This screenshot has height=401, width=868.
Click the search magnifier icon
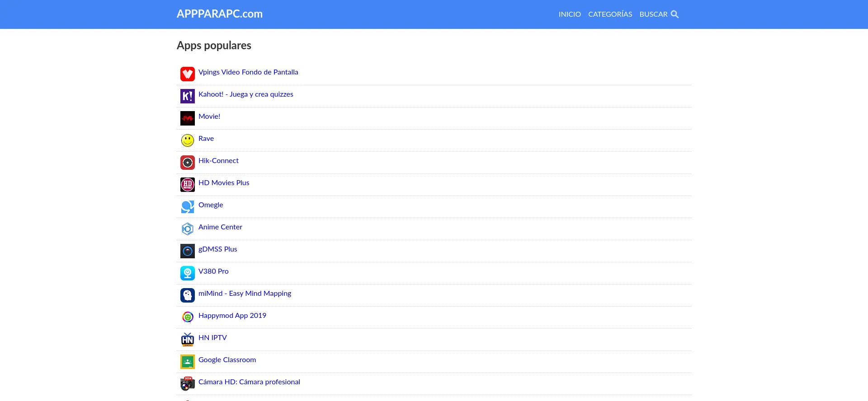(x=675, y=14)
